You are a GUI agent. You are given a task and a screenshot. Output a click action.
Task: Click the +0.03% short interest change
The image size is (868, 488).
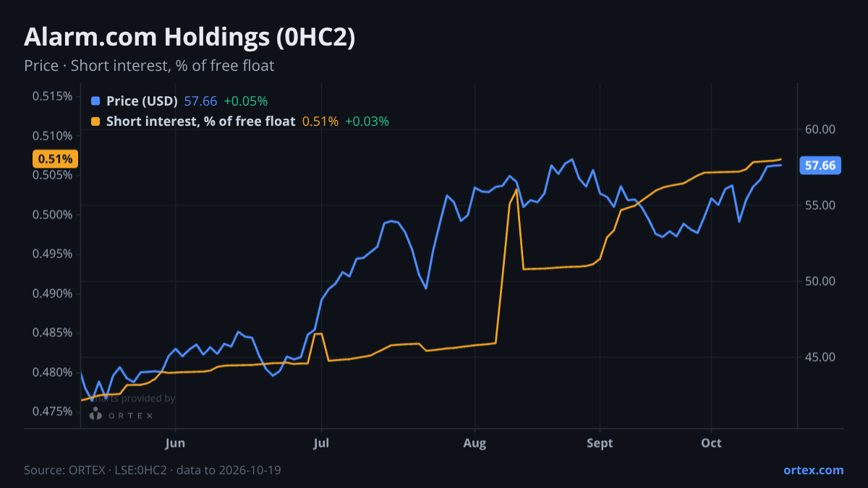point(367,121)
